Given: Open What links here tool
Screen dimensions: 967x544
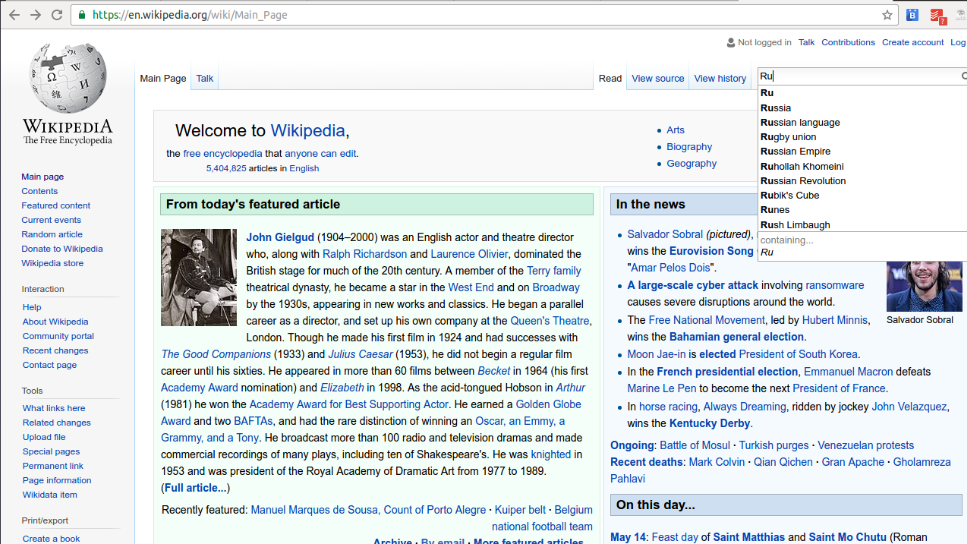Looking at the screenshot, I should tap(54, 408).
